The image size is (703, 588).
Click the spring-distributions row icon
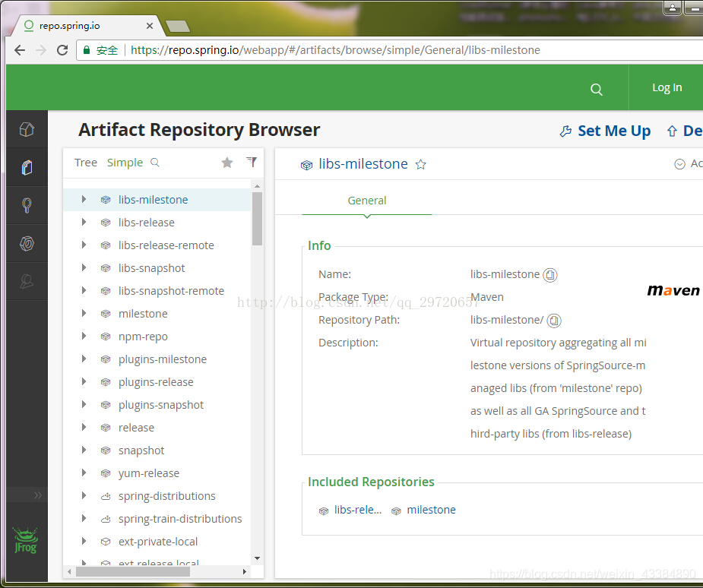pyautogui.click(x=106, y=496)
